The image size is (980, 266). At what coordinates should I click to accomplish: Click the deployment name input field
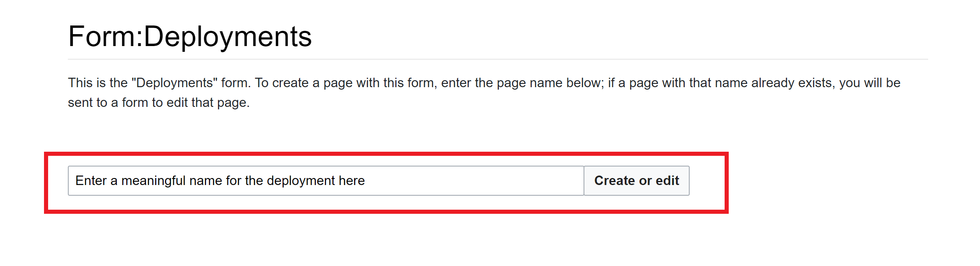(x=326, y=180)
